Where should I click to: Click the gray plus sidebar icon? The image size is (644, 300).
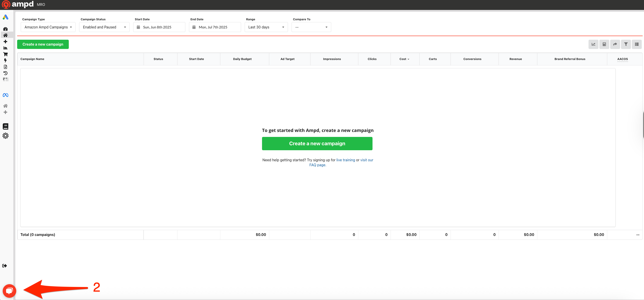5,112
